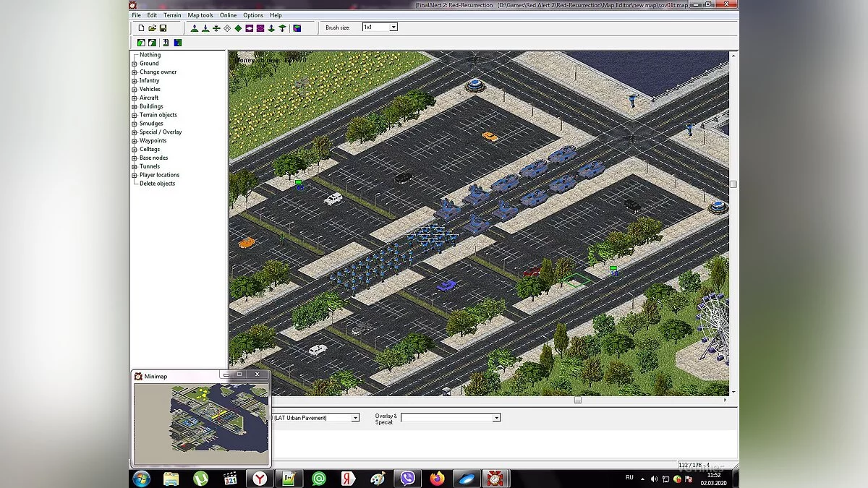Click first green cliff-front toolbar icon

tap(142, 43)
